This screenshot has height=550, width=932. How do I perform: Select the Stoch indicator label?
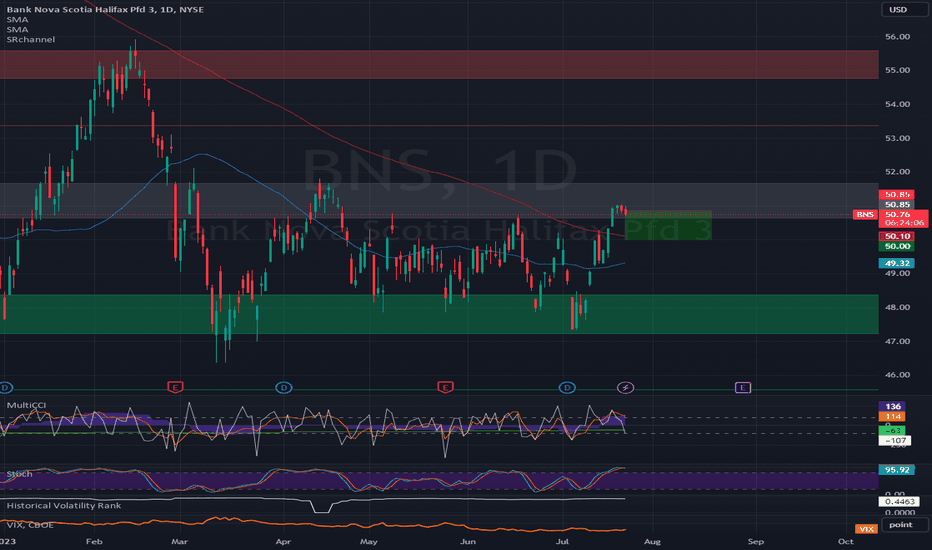20,474
